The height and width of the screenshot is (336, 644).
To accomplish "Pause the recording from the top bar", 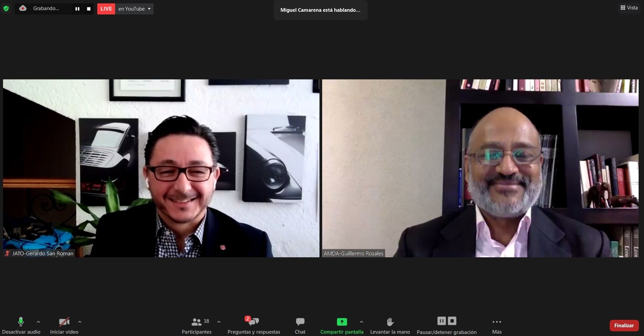I will pos(77,9).
